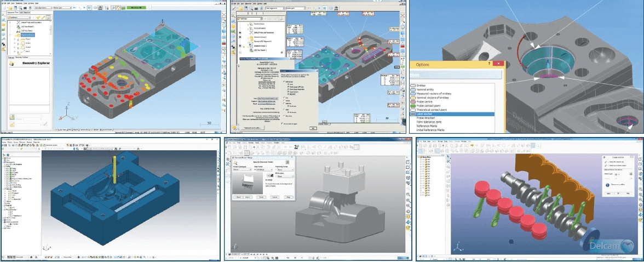
Task: Choose the first selection set radio in Create relation
Action: (x=609, y=162)
